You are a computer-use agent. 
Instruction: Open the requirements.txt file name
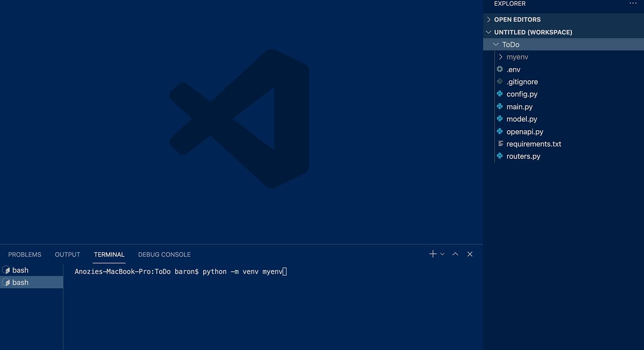click(534, 144)
